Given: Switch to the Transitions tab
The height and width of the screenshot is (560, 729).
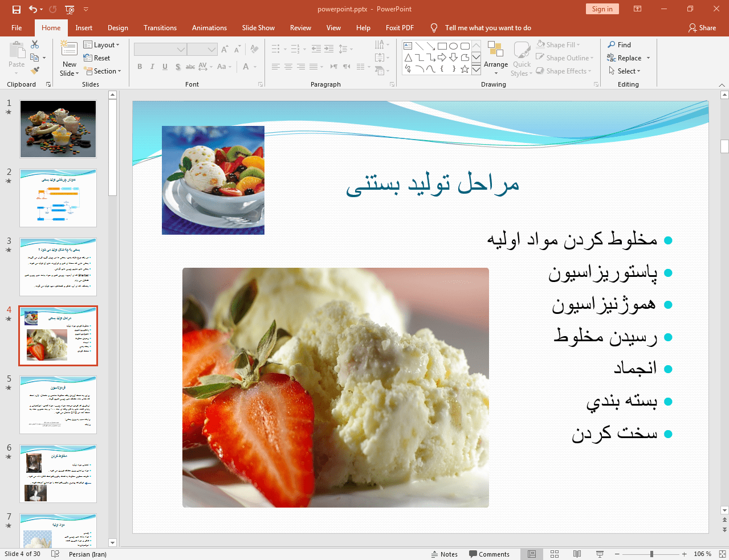Looking at the screenshot, I should pyautogui.click(x=160, y=28).
